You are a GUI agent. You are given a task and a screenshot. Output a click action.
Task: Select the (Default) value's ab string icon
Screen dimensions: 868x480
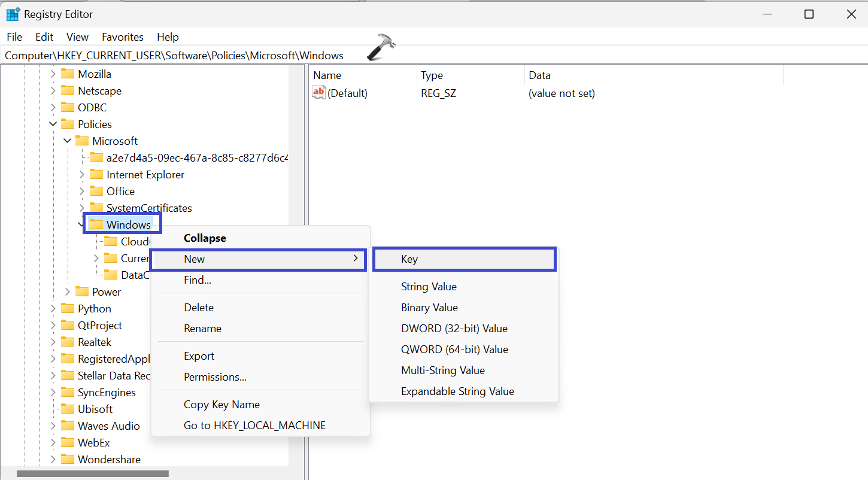pyautogui.click(x=319, y=93)
